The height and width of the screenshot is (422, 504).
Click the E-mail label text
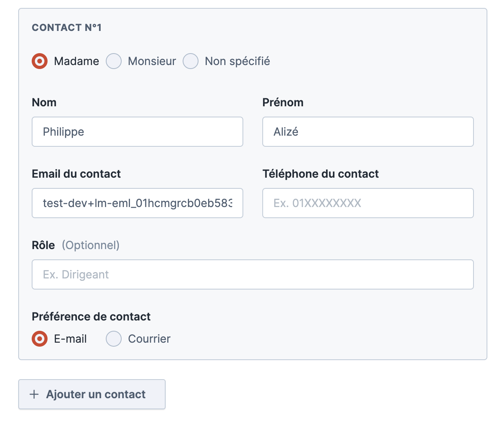[70, 339]
